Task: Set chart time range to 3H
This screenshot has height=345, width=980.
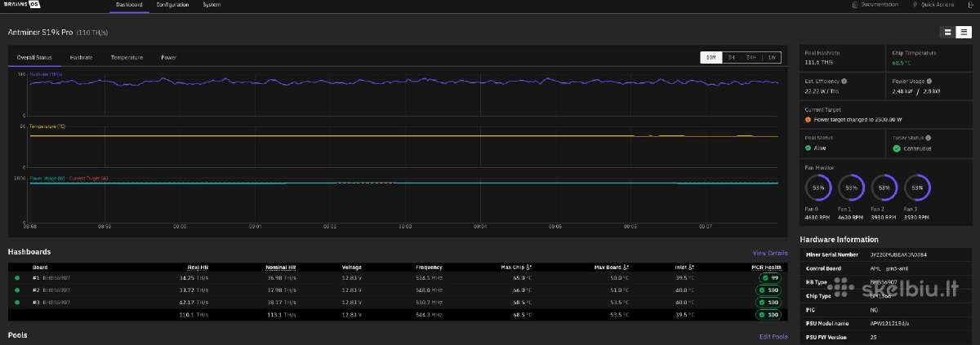Action: 732,57
